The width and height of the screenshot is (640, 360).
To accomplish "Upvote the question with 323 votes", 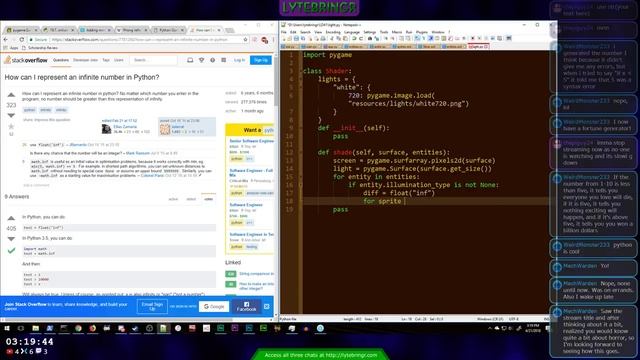I will [11, 95].
